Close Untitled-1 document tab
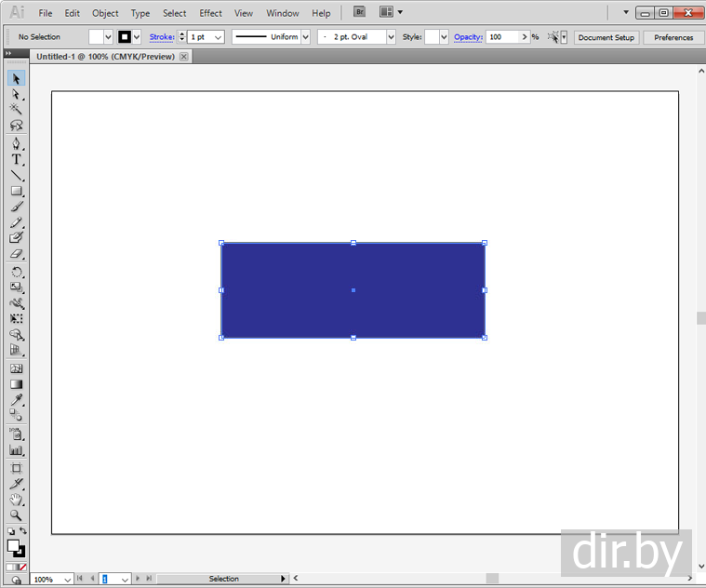The height and width of the screenshot is (588, 706). pyautogui.click(x=183, y=56)
